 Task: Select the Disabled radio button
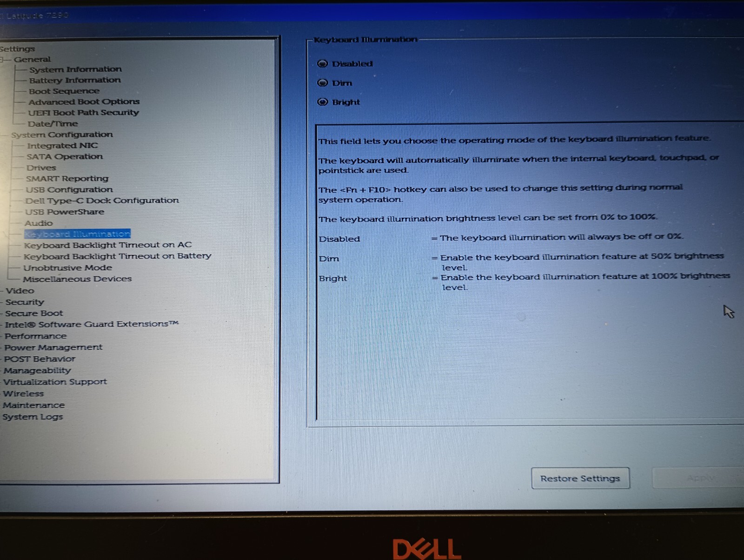[x=322, y=64]
